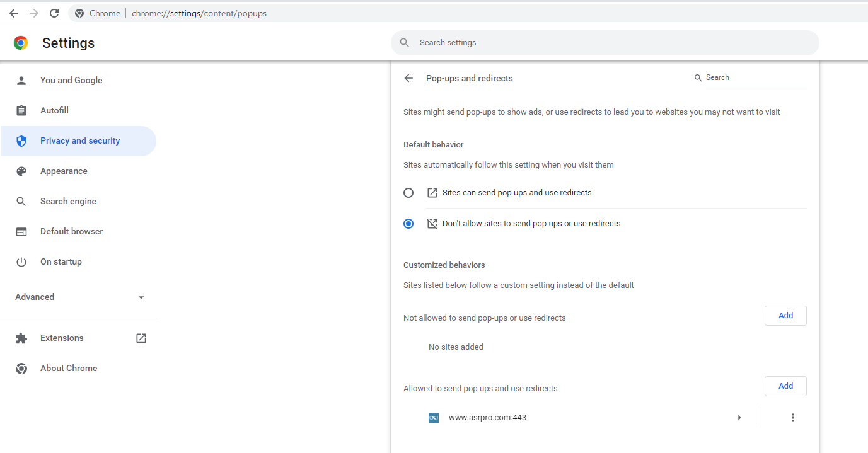868x453 pixels.
Task: Click Add for allowed pop-up sites
Action: click(x=785, y=386)
